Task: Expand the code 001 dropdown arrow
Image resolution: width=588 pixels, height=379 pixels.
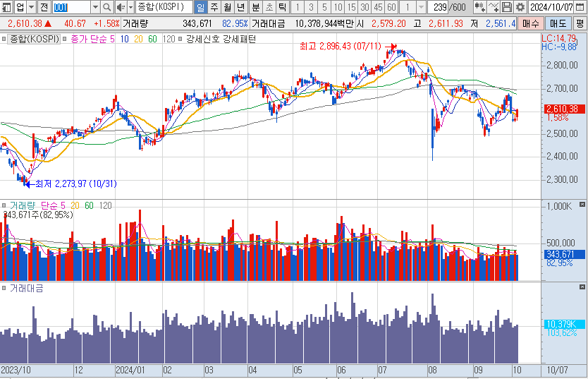Action: coord(95,7)
